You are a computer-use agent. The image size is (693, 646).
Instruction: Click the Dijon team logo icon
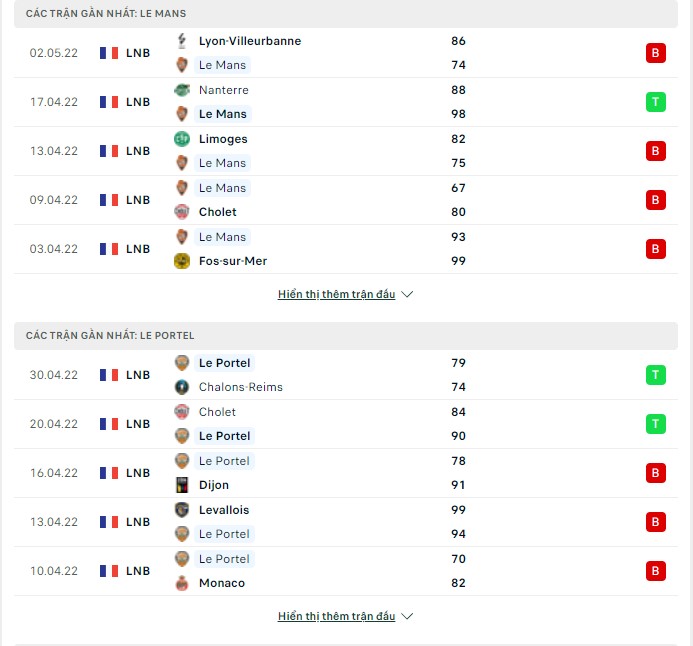pos(182,485)
